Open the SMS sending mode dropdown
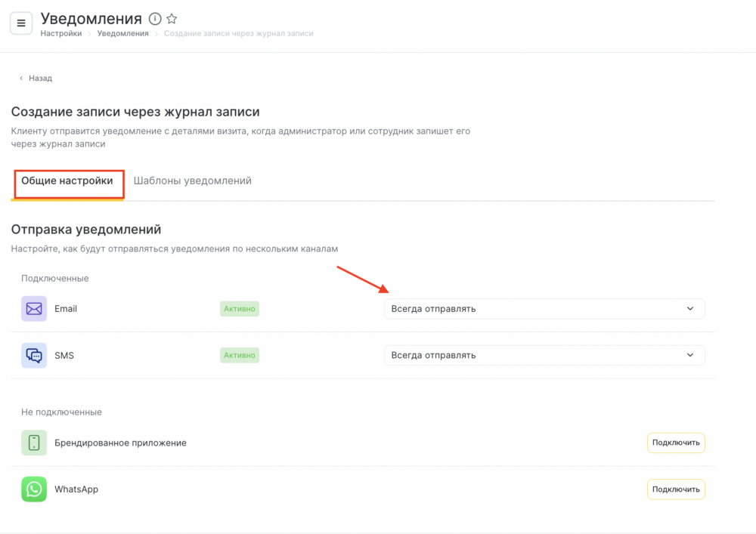Viewport: 756px width, 534px height. tap(544, 355)
